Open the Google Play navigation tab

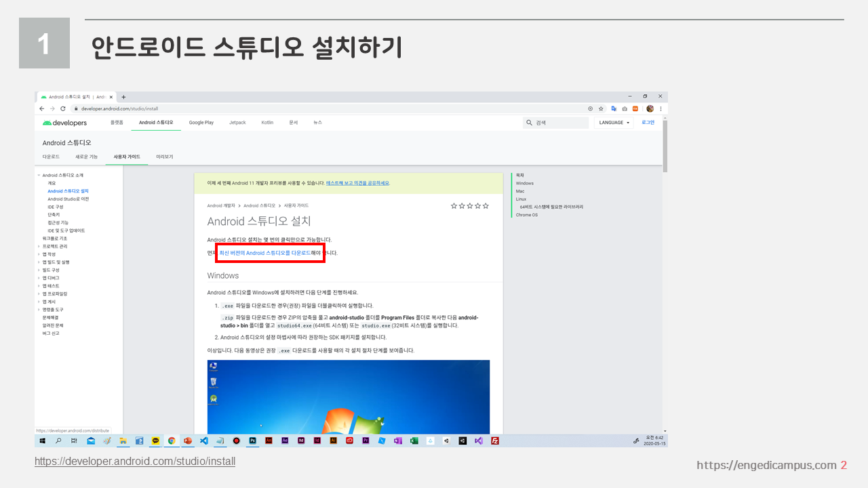[201, 123]
